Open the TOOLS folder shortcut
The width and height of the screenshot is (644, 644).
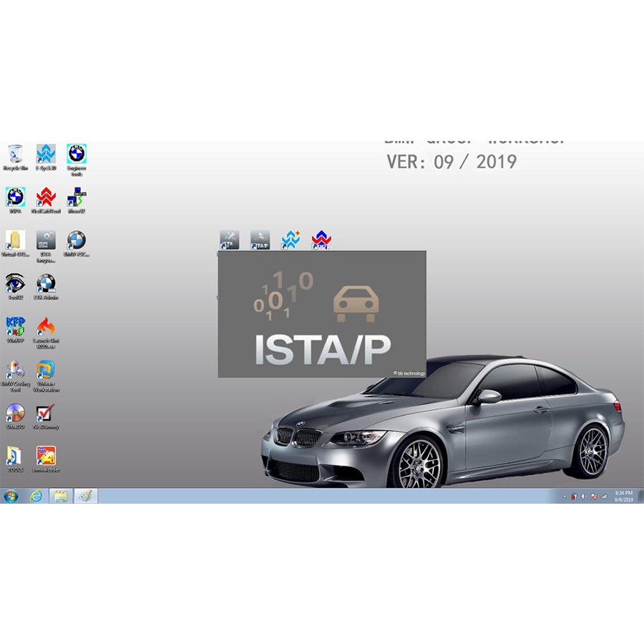[15, 459]
